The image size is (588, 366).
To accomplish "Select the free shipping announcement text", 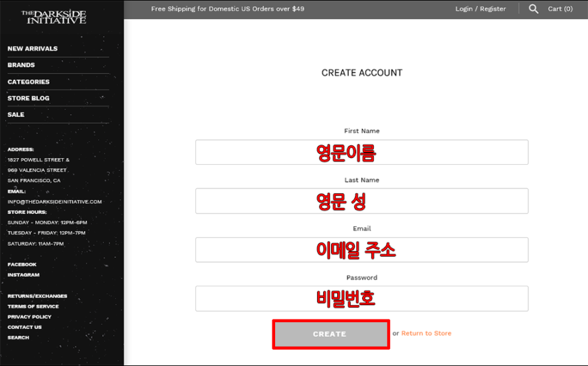I will tap(228, 9).
